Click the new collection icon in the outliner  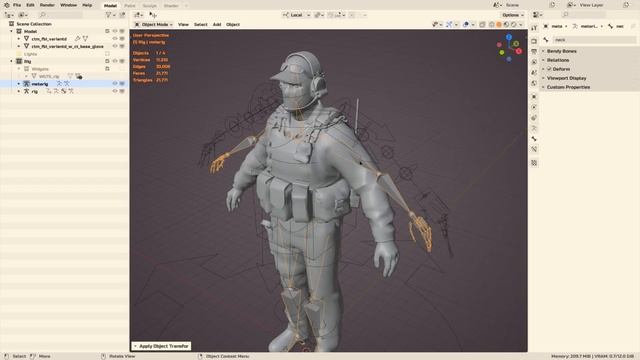[122, 15]
